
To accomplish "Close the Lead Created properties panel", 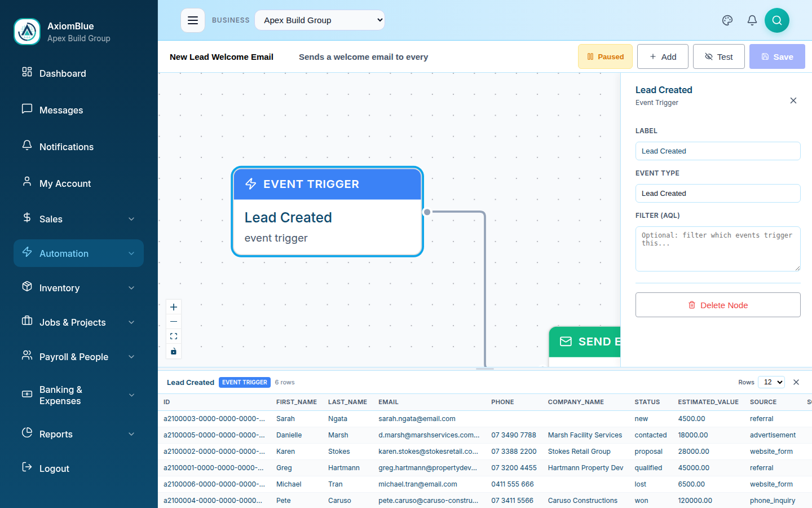I will point(793,100).
